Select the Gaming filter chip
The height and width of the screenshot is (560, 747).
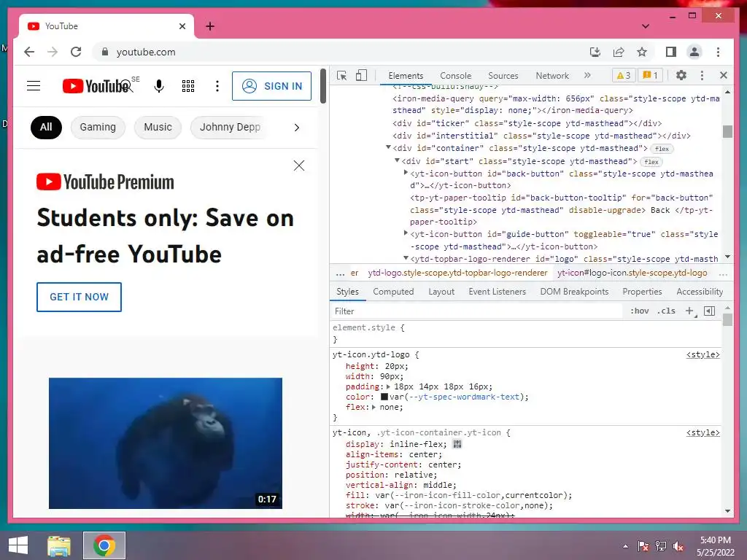98,127
